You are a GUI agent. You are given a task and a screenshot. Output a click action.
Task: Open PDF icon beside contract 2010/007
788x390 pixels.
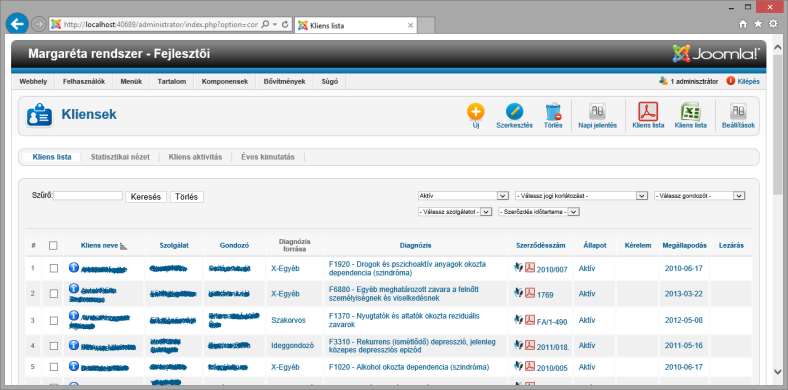530,268
